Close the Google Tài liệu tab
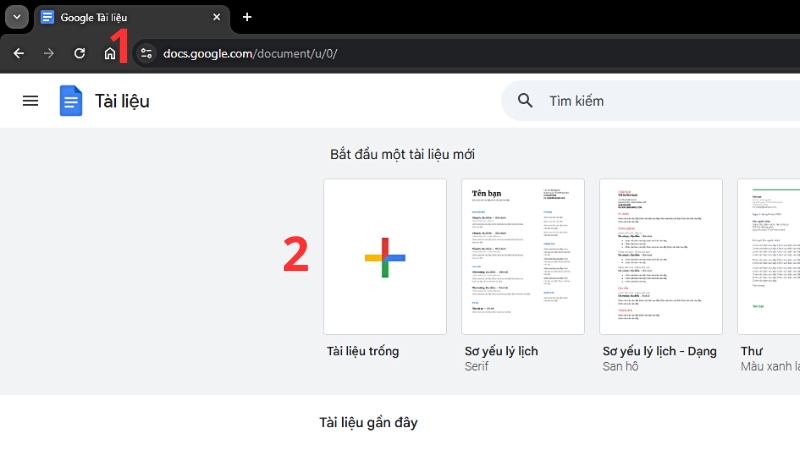Viewport: 800px width, 450px height. [x=216, y=17]
